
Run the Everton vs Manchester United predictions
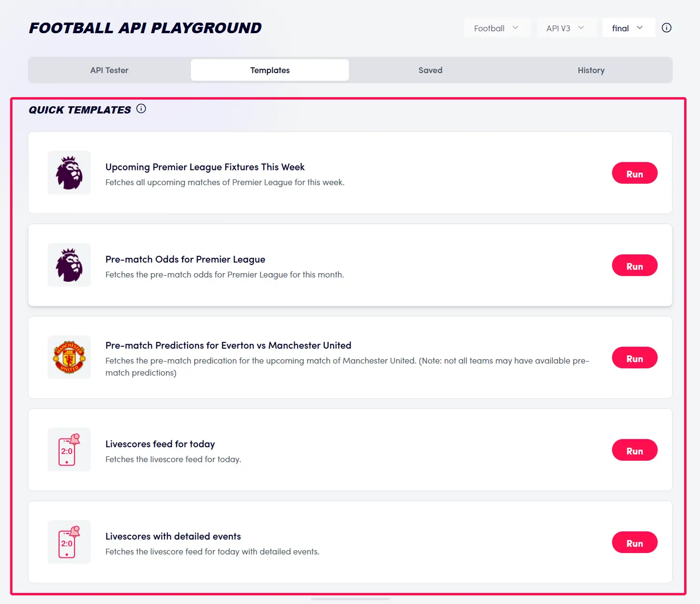(x=635, y=357)
